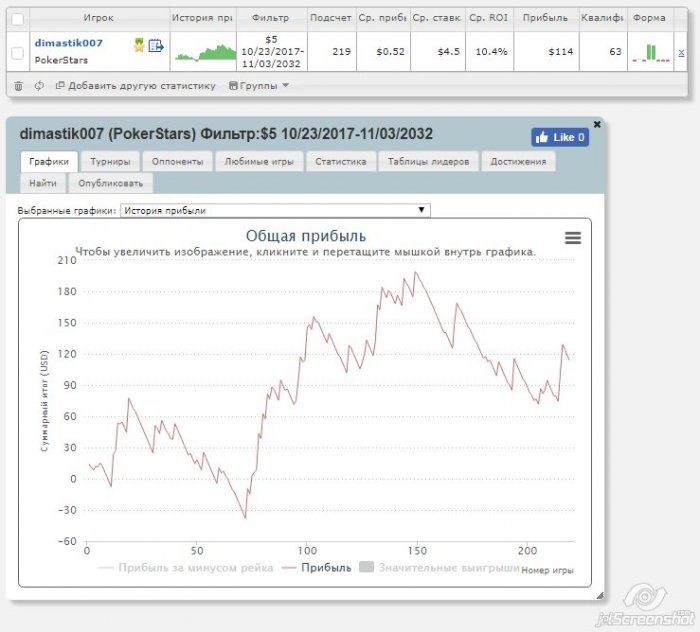This screenshot has height=632, width=700.
Task: Click the panel resize corner grip
Action: [600, 595]
